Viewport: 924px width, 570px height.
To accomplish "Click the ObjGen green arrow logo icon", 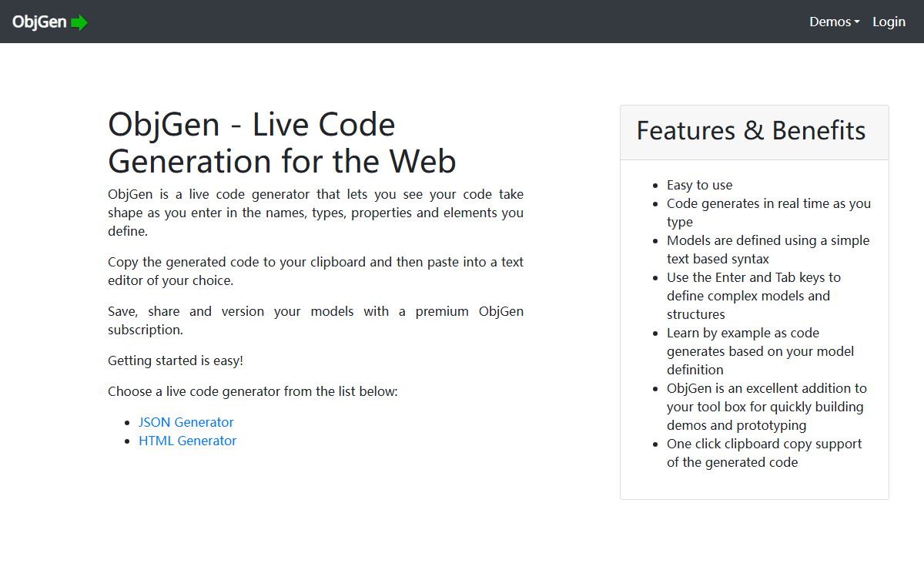I will (x=79, y=22).
